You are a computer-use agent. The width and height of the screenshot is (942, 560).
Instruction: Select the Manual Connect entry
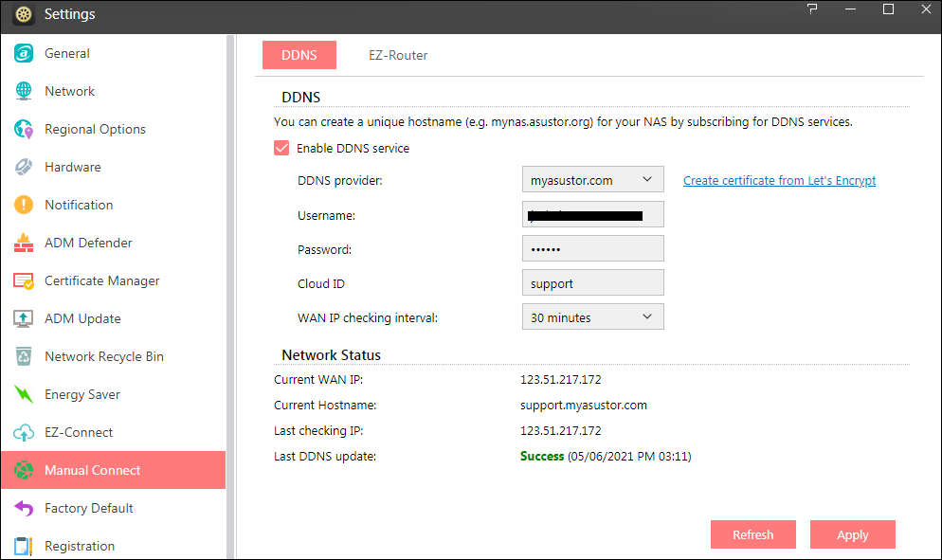113,470
